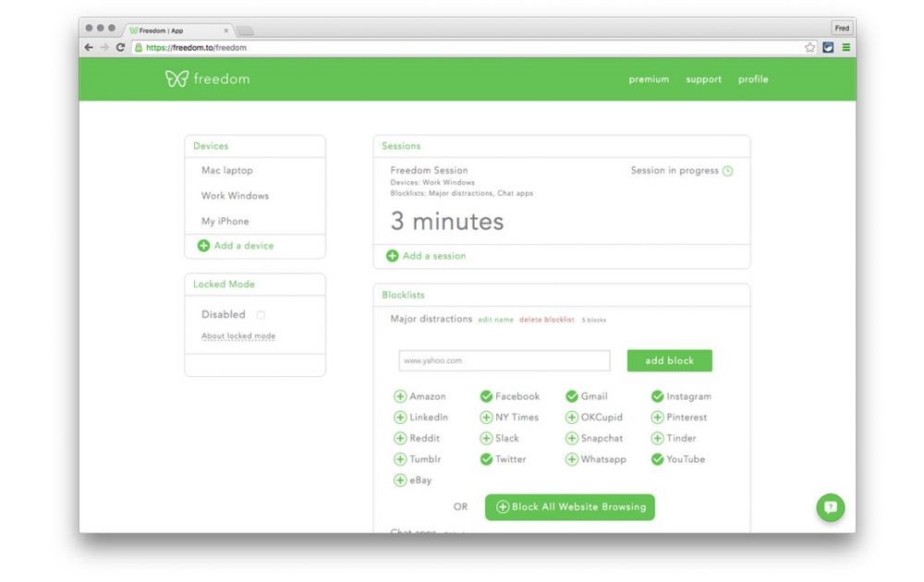Viewport: 924px width, 582px height.
Task: Enable the Locked Mode checkbox
Action: pyautogui.click(x=261, y=315)
